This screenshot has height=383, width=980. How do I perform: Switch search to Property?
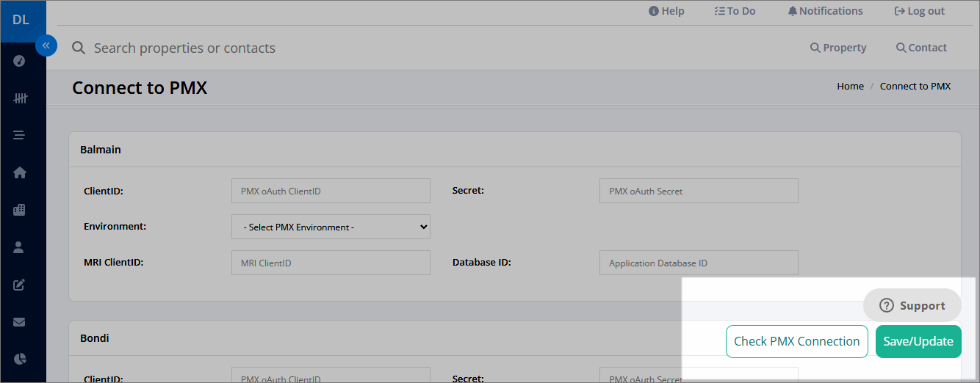(x=838, y=48)
